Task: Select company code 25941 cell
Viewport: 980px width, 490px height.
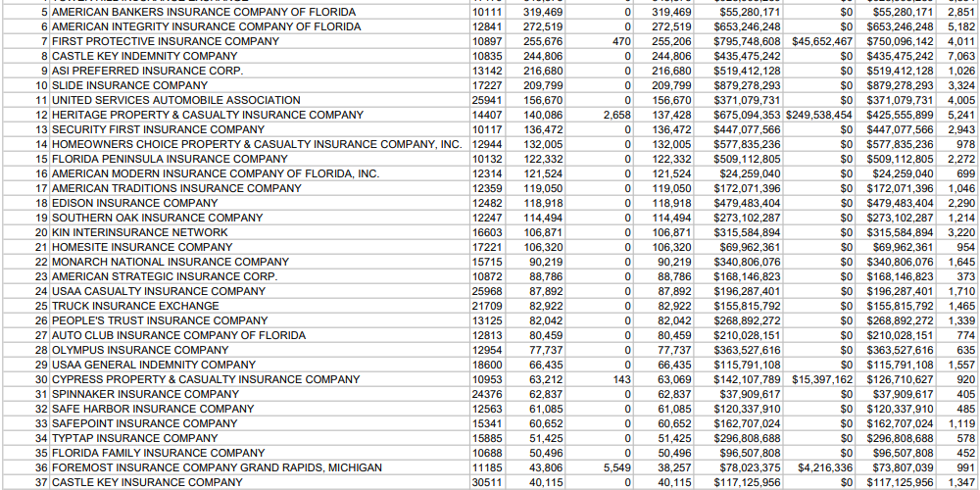Action: (x=486, y=100)
